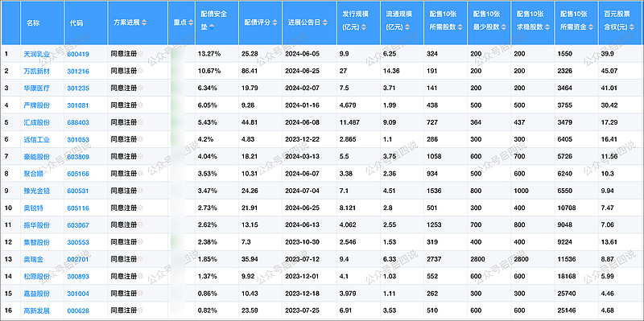Open the 天润乳业 stock link

coord(37,54)
